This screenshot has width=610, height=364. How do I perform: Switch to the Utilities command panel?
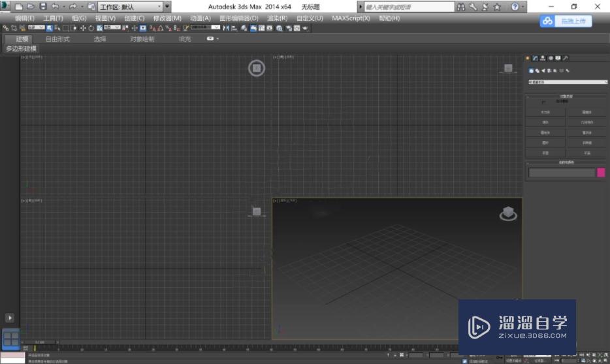point(566,58)
